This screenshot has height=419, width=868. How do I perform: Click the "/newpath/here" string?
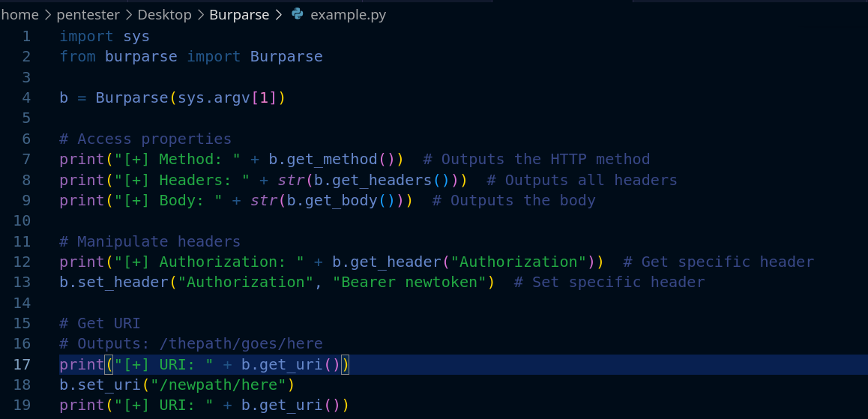coord(218,385)
